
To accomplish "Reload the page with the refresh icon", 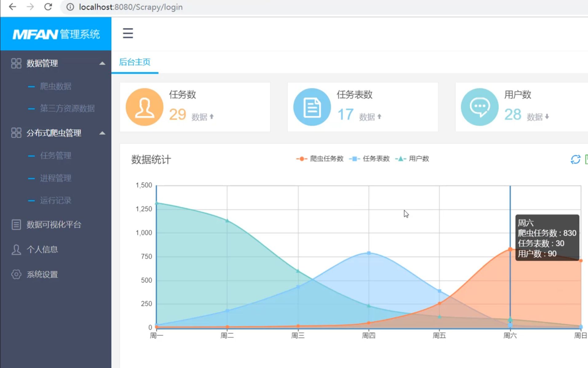I will [48, 7].
